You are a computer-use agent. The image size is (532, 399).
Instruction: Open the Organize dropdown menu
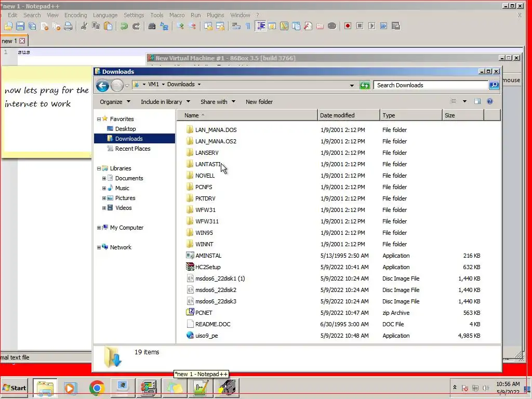click(115, 102)
